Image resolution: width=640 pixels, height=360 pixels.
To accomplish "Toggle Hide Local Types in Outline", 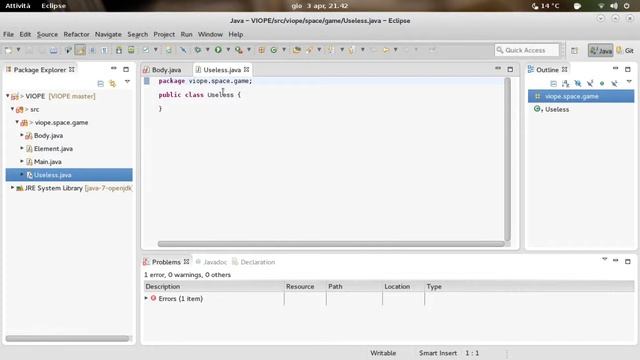I will coord(614,83).
